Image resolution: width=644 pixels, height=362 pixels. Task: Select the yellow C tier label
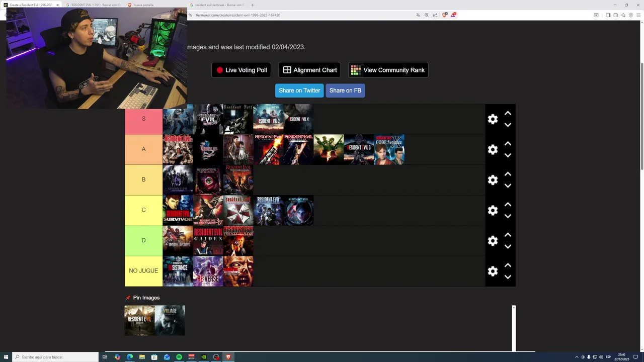(x=143, y=210)
